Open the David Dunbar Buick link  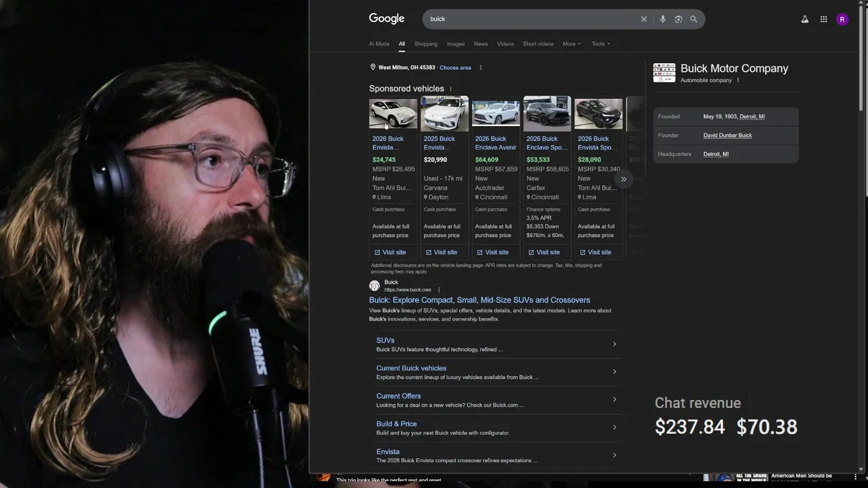point(728,136)
